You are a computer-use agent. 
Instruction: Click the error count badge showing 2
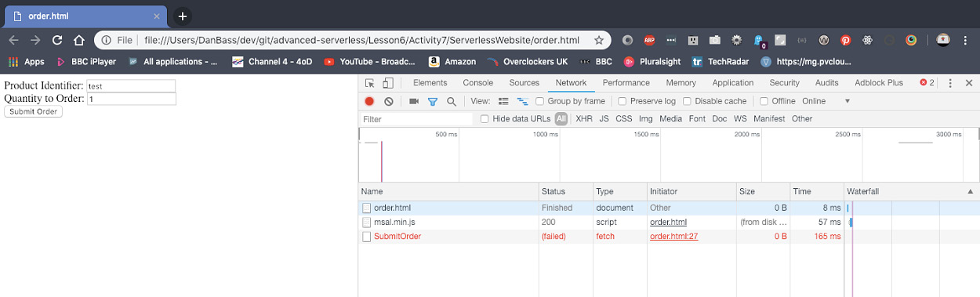927,83
